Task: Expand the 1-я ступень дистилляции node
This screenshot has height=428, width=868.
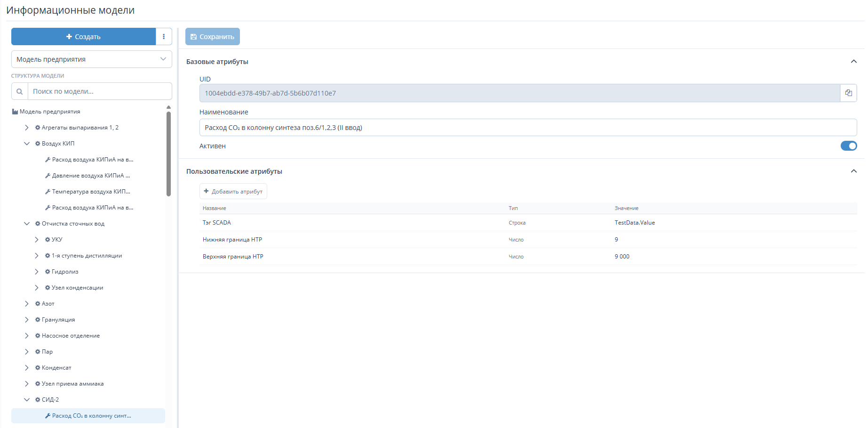Action: pyautogui.click(x=37, y=256)
